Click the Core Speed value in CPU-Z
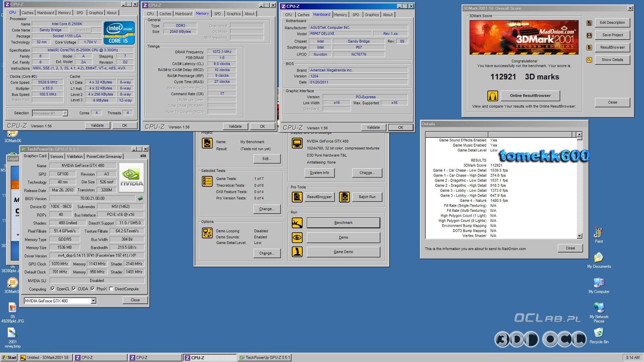 (x=48, y=82)
